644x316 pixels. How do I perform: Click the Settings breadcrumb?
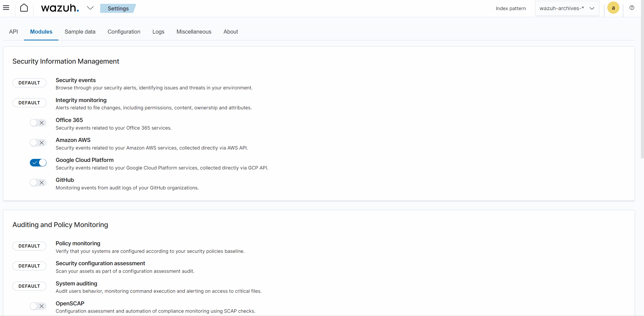[x=118, y=8]
